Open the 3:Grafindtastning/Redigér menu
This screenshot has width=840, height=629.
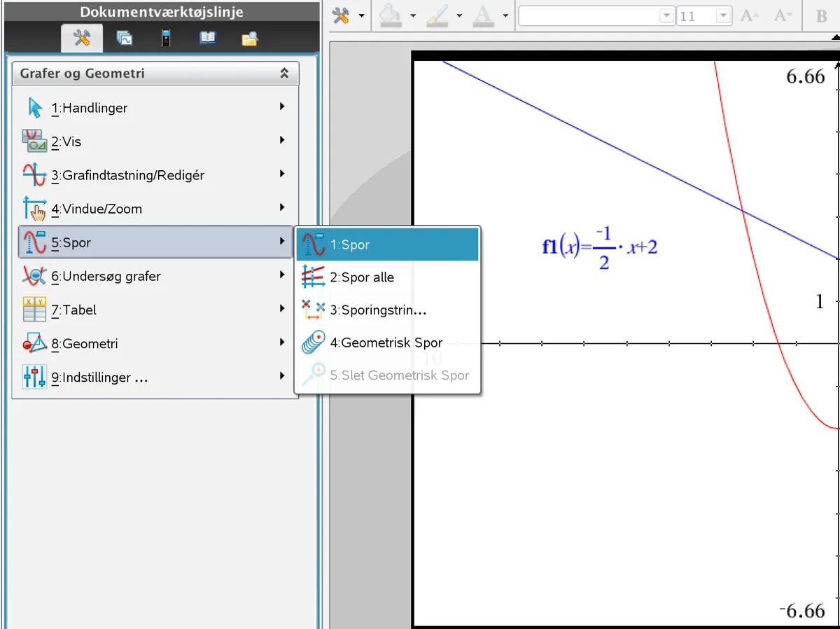coord(155,175)
